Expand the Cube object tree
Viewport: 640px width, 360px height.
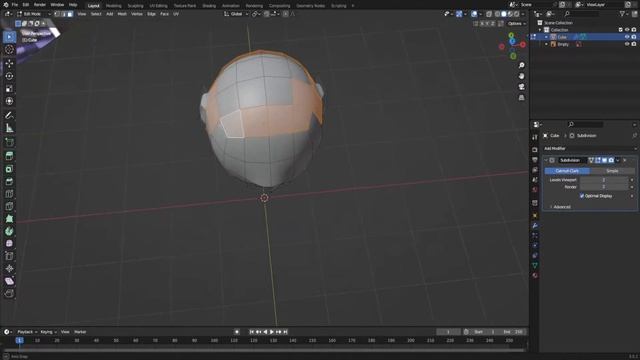tap(547, 37)
